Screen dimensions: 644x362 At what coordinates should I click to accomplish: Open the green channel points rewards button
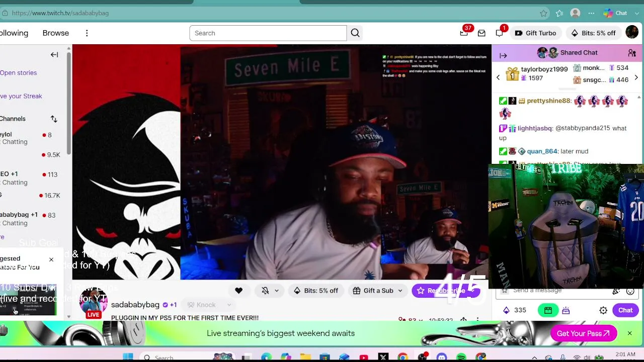point(548,311)
